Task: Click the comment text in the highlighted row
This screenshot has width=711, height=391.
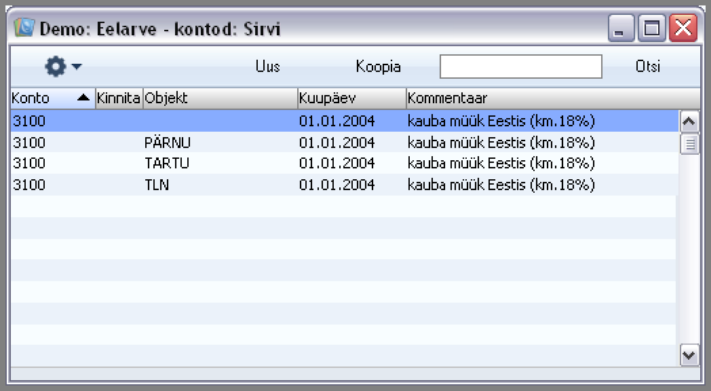Action: click(x=501, y=121)
